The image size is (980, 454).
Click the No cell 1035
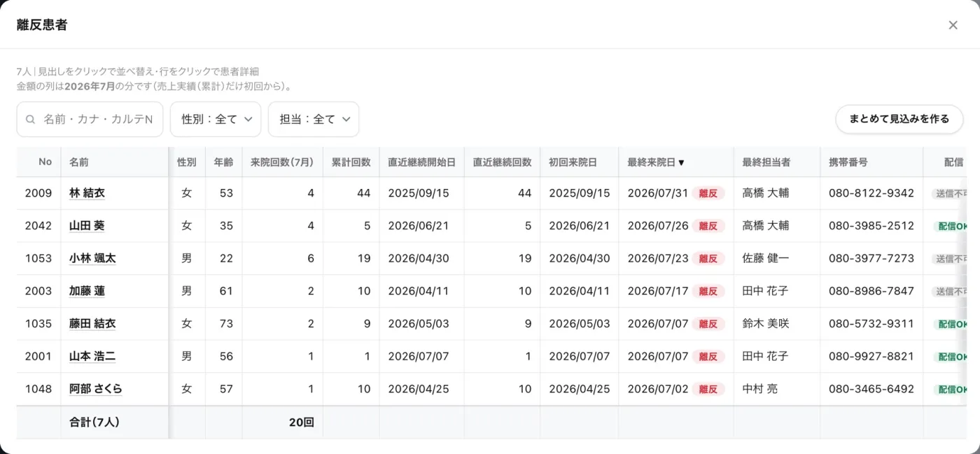[x=38, y=324]
